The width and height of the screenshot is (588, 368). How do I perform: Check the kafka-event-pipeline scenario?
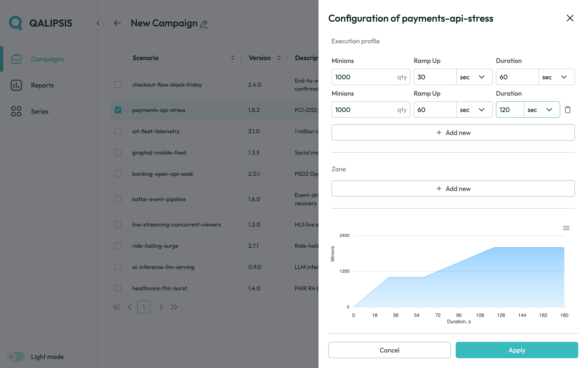pos(118,199)
